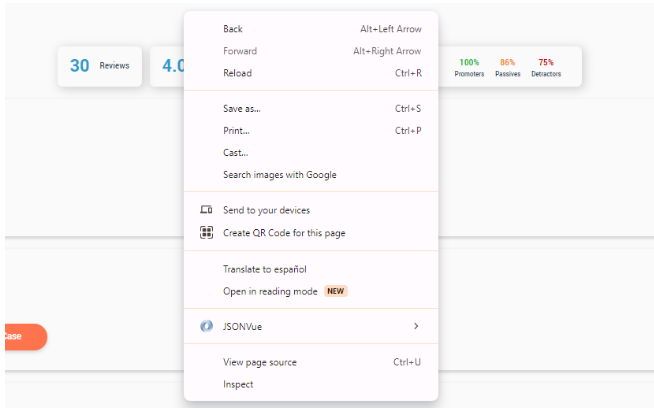Image resolution: width=654 pixels, height=410 pixels.
Task: Click the QR code icon
Action: point(206,232)
